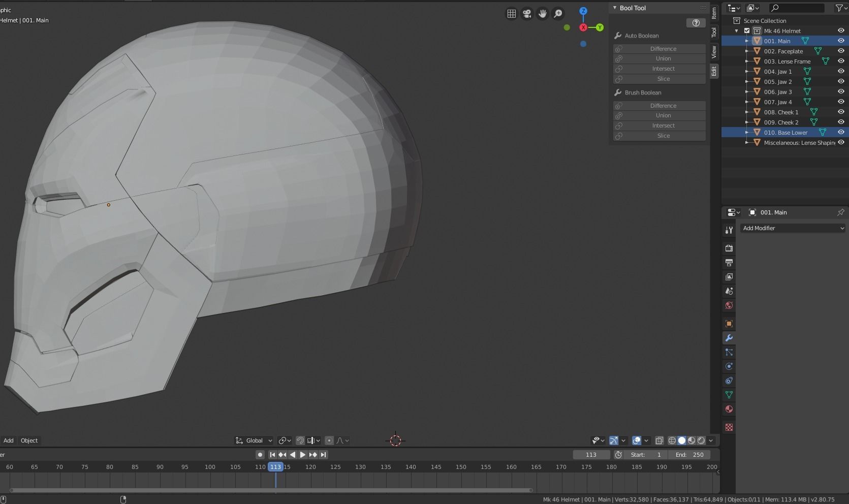The image size is (849, 504).
Task: Click the zoom view magnifier icon
Action: [558, 14]
